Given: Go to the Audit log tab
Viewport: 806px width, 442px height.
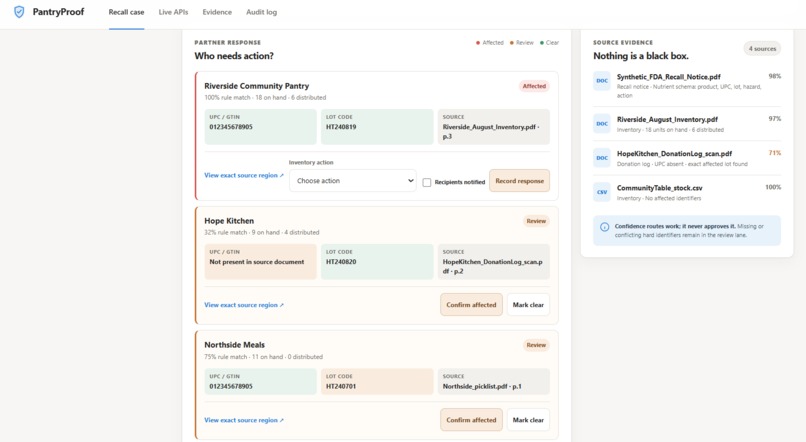Looking at the screenshot, I should click(x=261, y=12).
